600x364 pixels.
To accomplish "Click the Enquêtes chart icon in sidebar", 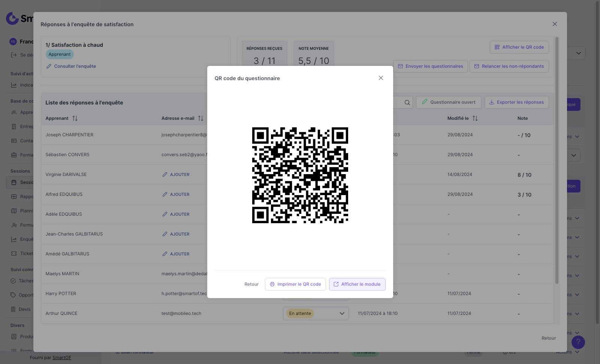I will click(x=14, y=239).
